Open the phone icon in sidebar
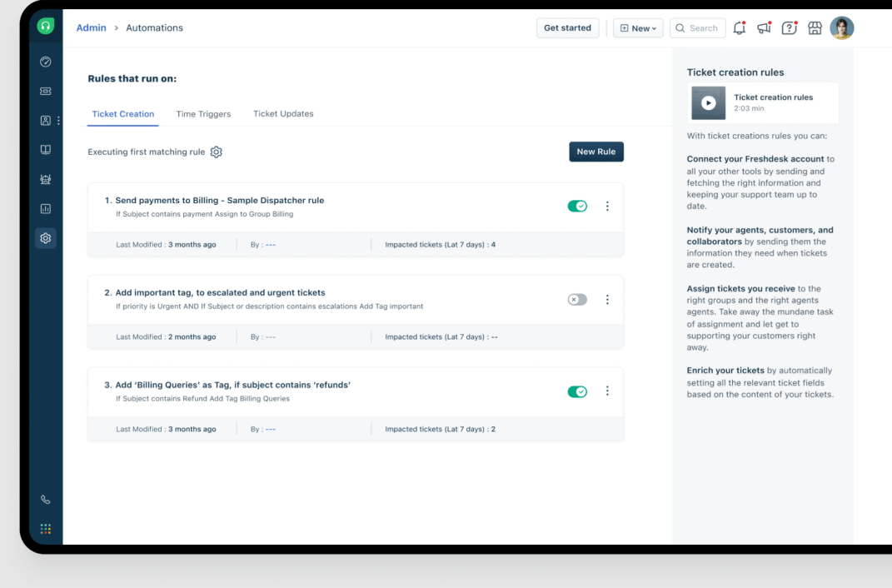This screenshot has width=892, height=588. pos(46,500)
